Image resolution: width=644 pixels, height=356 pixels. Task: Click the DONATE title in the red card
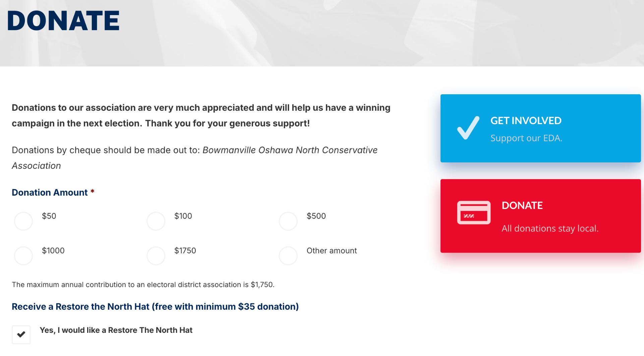point(522,205)
